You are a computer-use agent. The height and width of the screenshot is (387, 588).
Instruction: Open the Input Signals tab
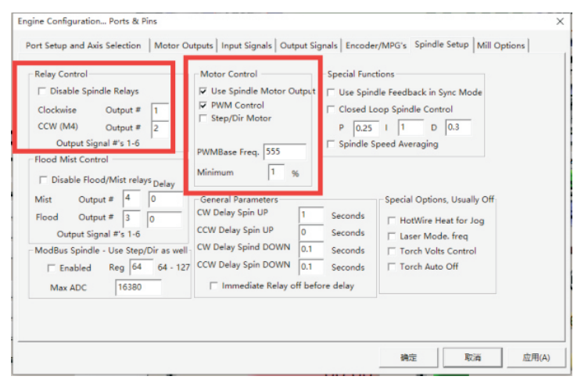tap(246, 45)
